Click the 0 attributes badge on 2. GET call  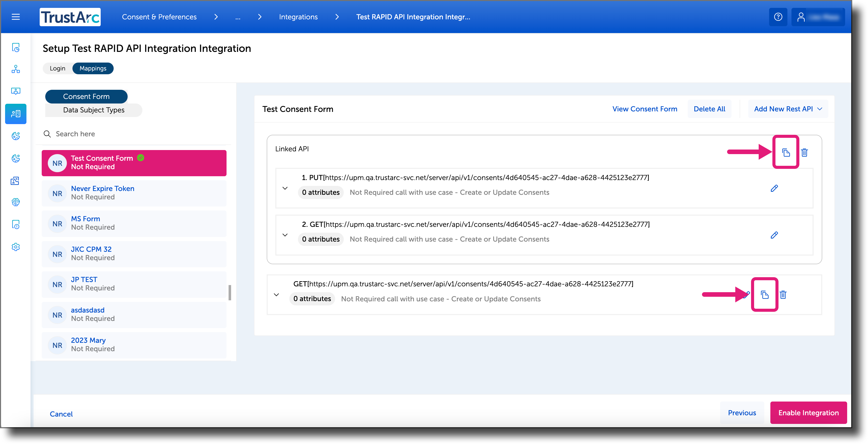(321, 239)
